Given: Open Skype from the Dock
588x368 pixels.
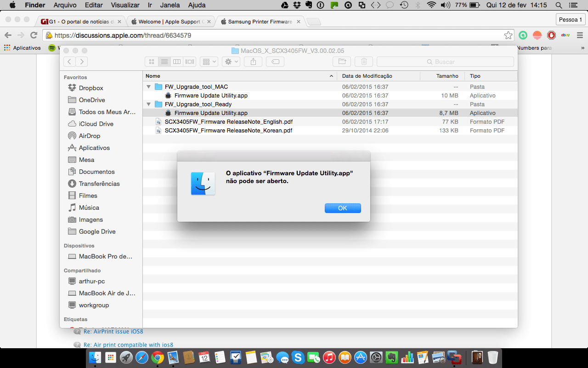Looking at the screenshot, I should (298, 357).
